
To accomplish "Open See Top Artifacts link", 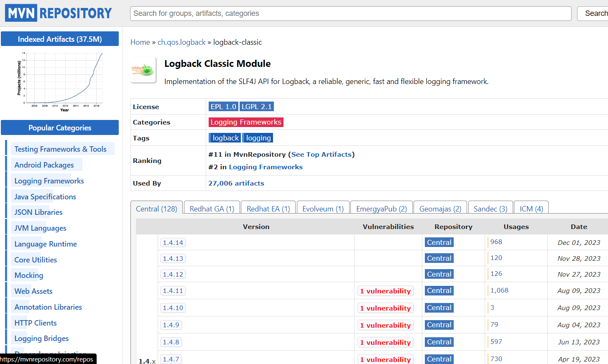I will coord(322,154).
